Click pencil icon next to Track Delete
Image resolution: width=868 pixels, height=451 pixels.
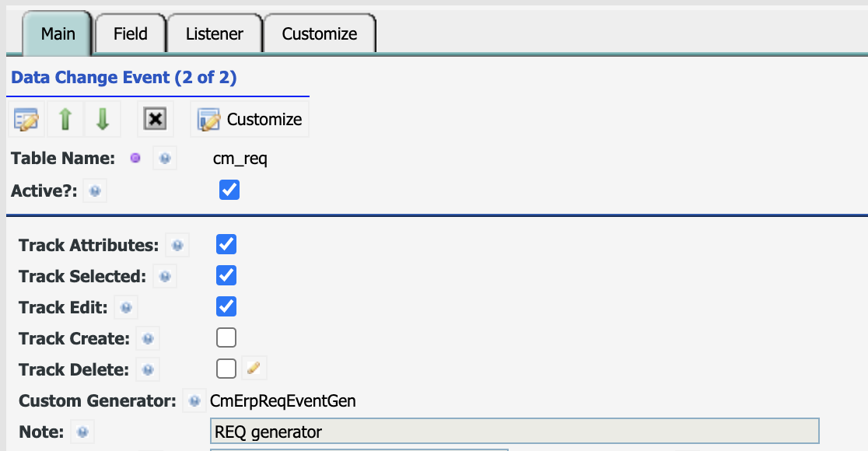(x=254, y=368)
